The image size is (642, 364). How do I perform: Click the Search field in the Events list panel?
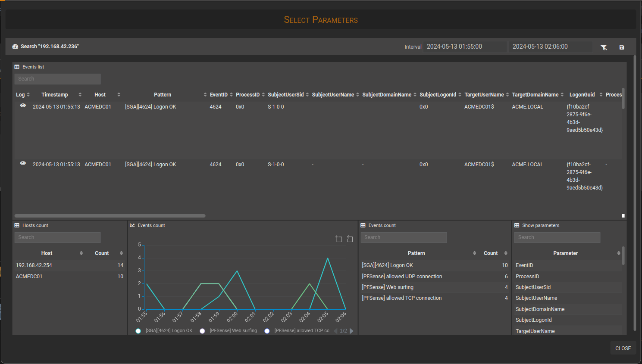(x=57, y=79)
